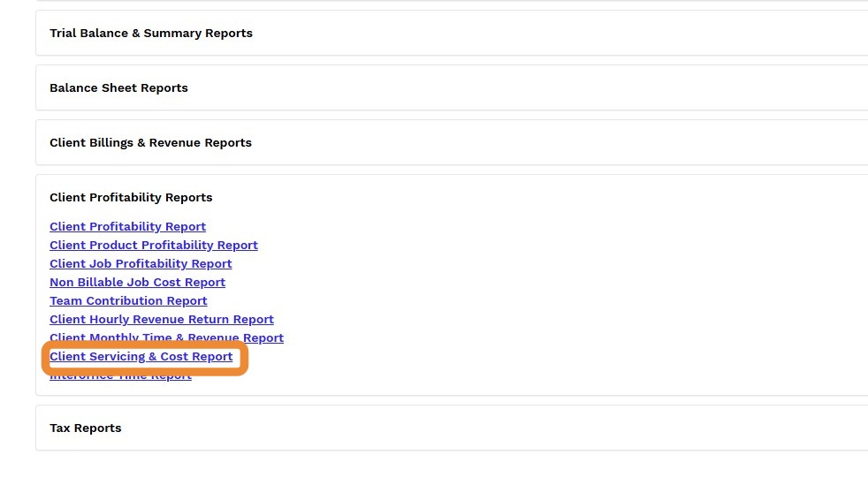Open Client Monthly Time & Revenue Report
The width and height of the screenshot is (868, 485).
(166, 337)
